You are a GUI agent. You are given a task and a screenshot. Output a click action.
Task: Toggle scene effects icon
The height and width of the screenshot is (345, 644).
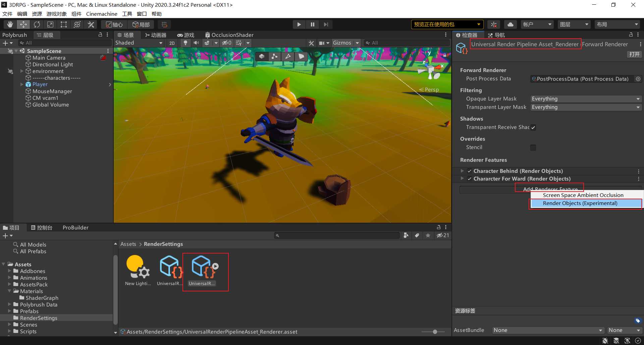pyautogui.click(x=207, y=43)
